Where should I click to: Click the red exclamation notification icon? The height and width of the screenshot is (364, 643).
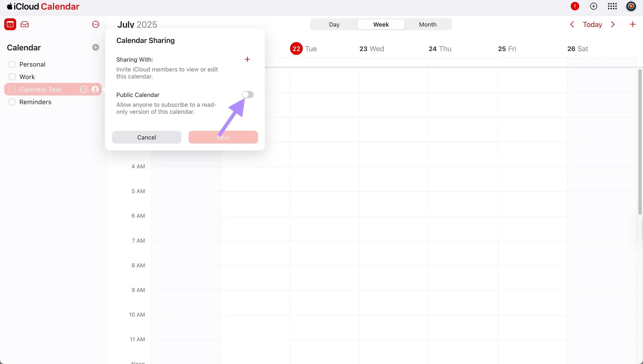click(x=575, y=6)
